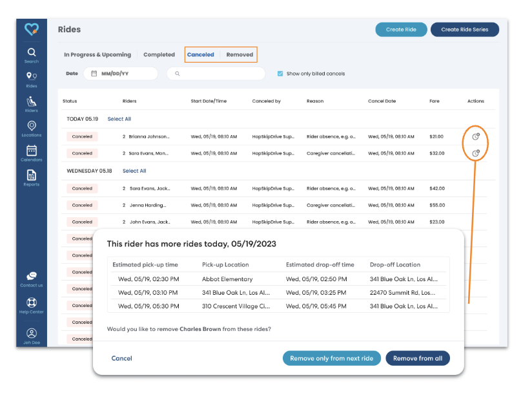This screenshot has width=532, height=393.
Task: Open ride actions clock icon for Brianna Johnson
Action: 475,136
